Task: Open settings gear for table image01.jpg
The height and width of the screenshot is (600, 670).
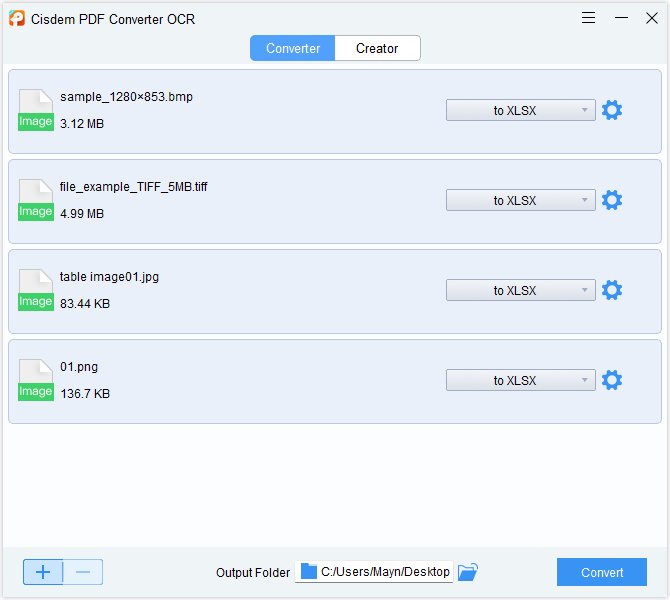Action: (x=612, y=290)
